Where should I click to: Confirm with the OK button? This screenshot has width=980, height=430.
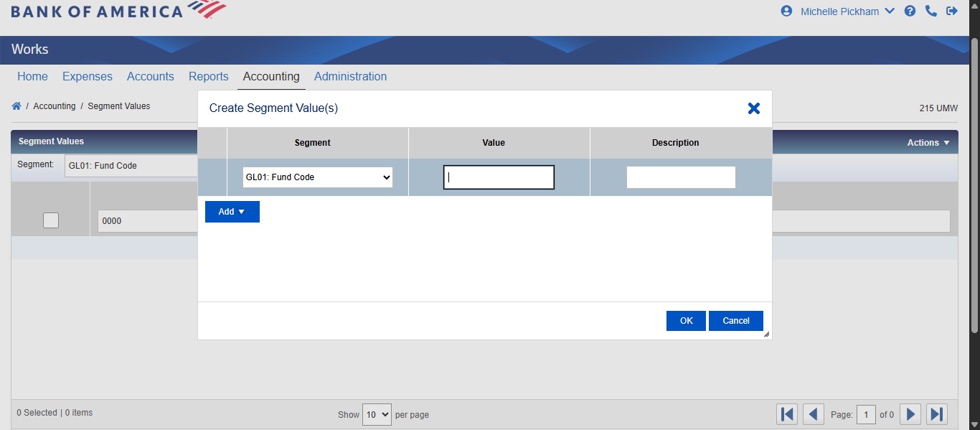tap(685, 320)
